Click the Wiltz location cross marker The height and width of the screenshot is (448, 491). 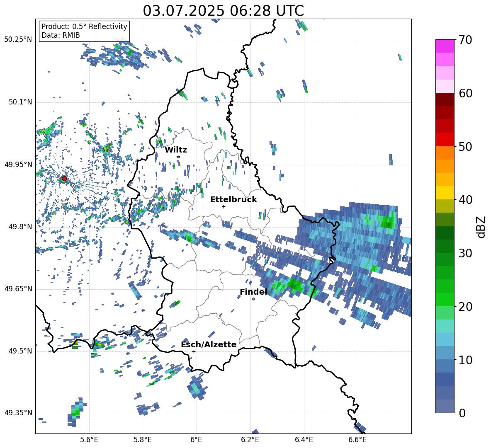coord(178,157)
